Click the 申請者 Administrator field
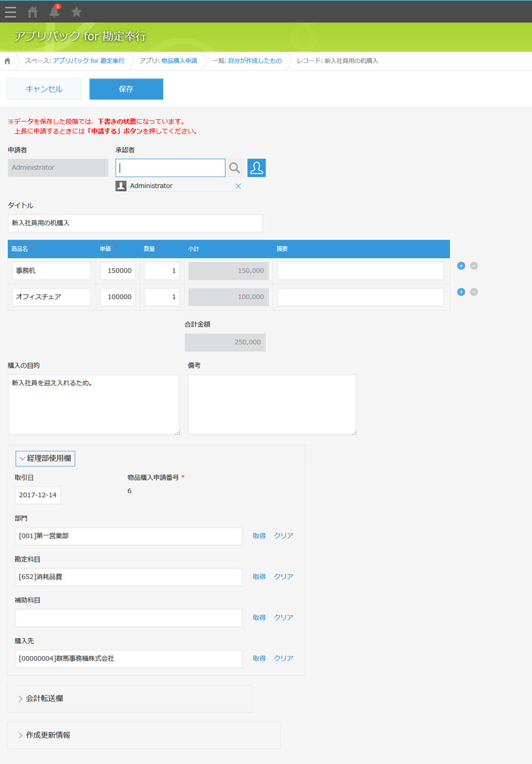The width and height of the screenshot is (532, 764). [x=57, y=168]
